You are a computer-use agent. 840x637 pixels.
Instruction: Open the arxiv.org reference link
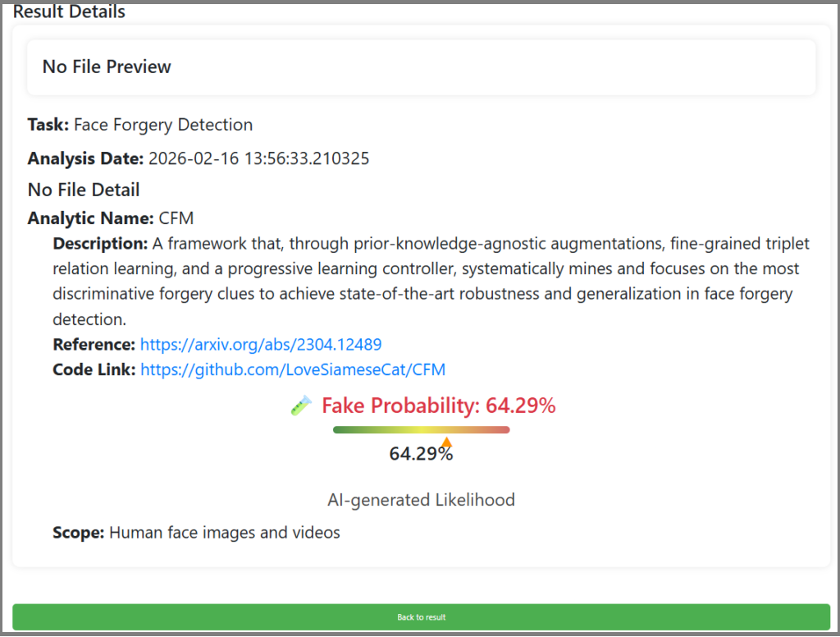pyautogui.click(x=261, y=344)
